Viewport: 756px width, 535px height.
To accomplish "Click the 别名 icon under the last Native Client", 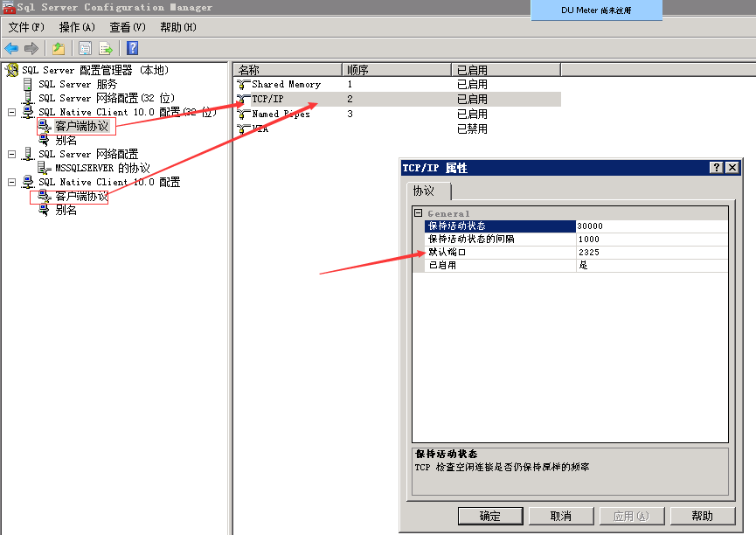I will pos(45,211).
